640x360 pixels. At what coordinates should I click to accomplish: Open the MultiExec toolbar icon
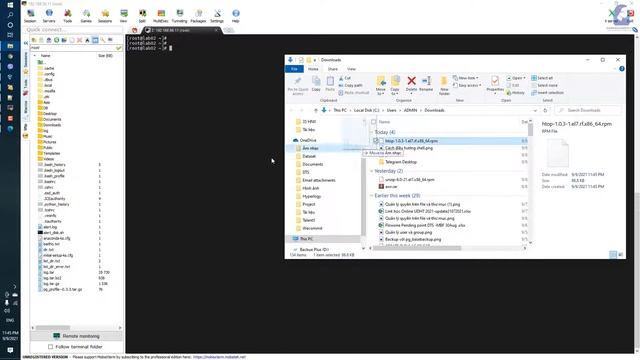click(161, 16)
